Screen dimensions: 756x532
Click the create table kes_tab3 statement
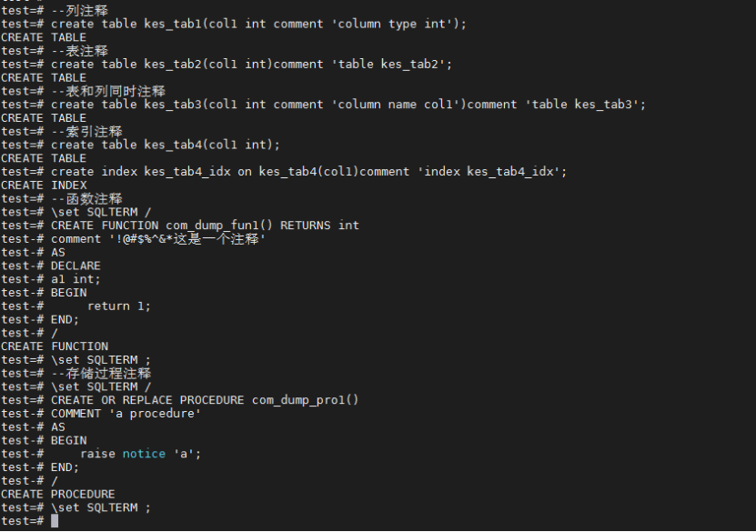click(x=348, y=105)
